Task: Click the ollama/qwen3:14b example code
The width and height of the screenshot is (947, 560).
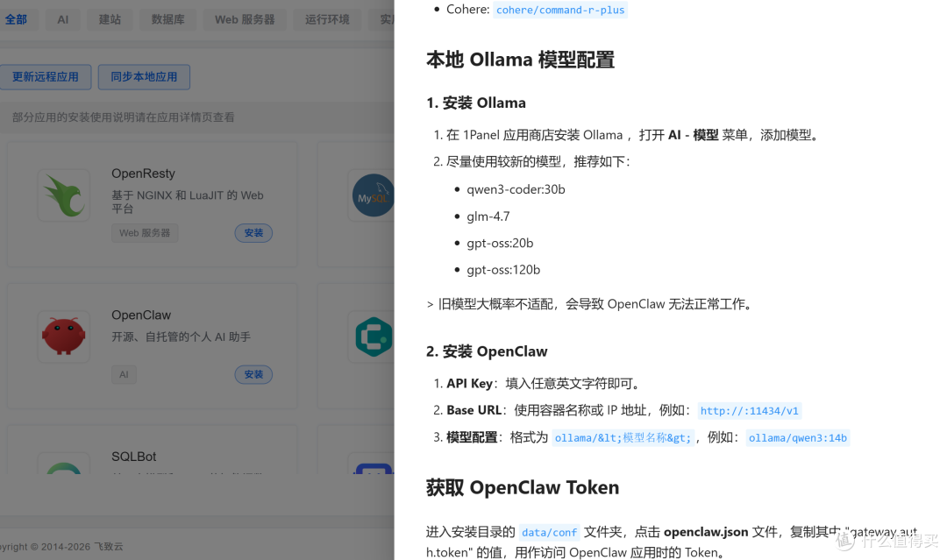Action: [x=798, y=438]
